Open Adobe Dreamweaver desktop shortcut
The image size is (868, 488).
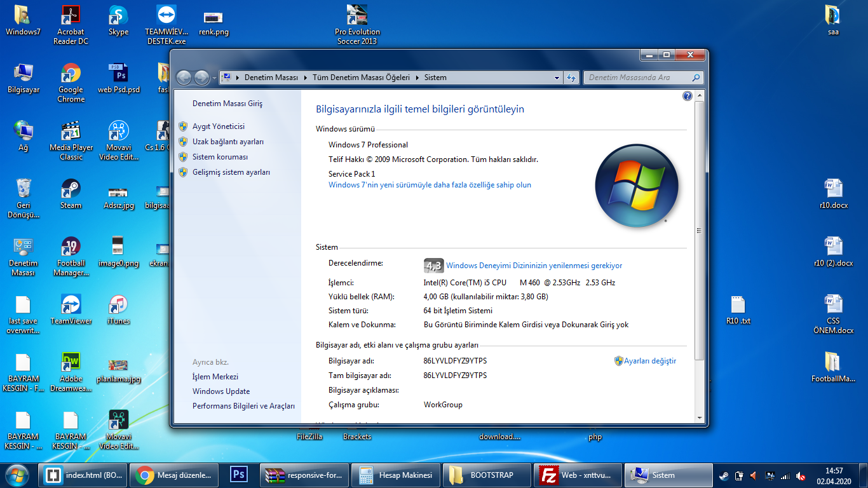click(x=71, y=372)
